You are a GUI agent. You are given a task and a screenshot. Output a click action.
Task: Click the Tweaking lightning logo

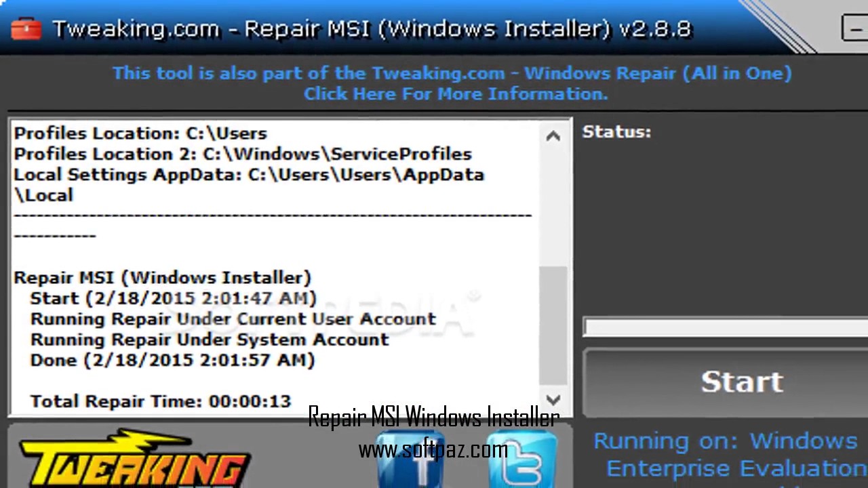tap(132, 458)
